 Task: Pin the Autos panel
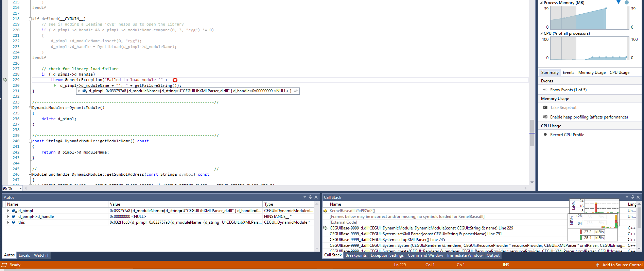(x=310, y=197)
